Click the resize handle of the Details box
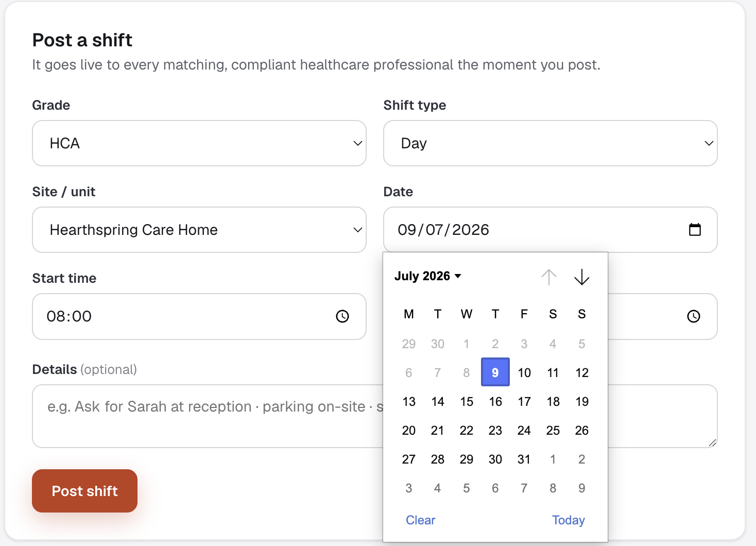The image size is (756, 546). coord(712,442)
